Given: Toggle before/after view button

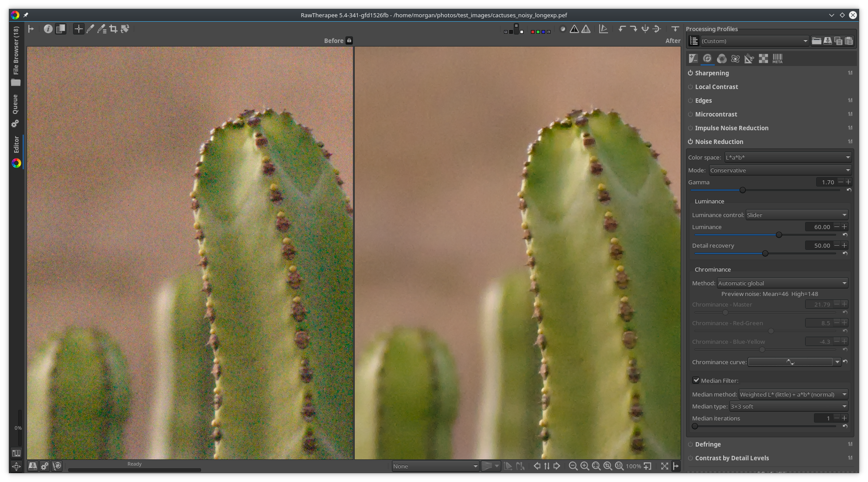Looking at the screenshot, I should [61, 29].
